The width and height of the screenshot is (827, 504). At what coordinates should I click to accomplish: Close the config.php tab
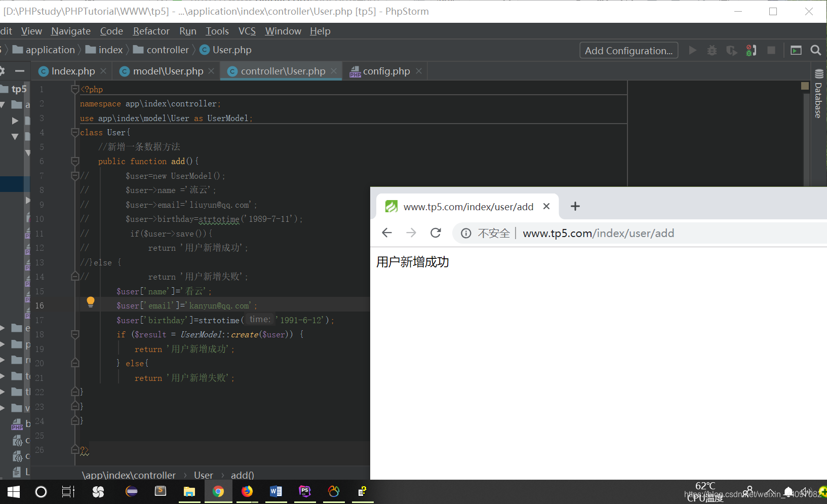point(419,71)
